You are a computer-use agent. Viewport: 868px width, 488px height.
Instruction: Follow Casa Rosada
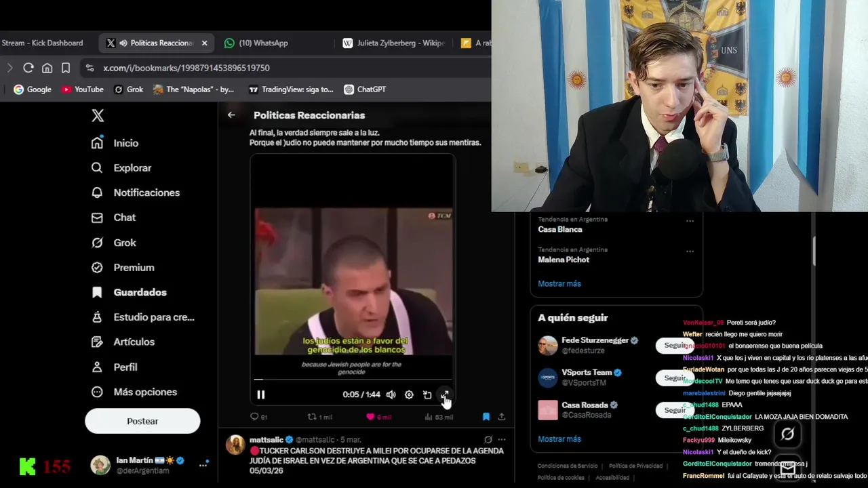pos(675,410)
